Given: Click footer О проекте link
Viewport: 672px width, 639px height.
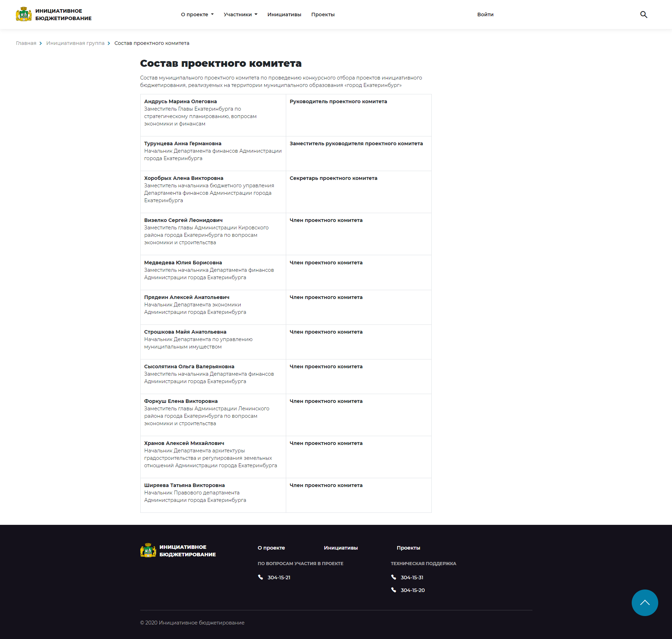Looking at the screenshot, I should coord(271,548).
